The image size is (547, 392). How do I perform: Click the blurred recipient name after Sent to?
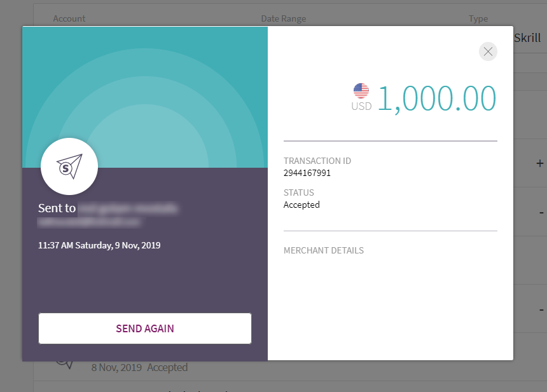pos(127,208)
